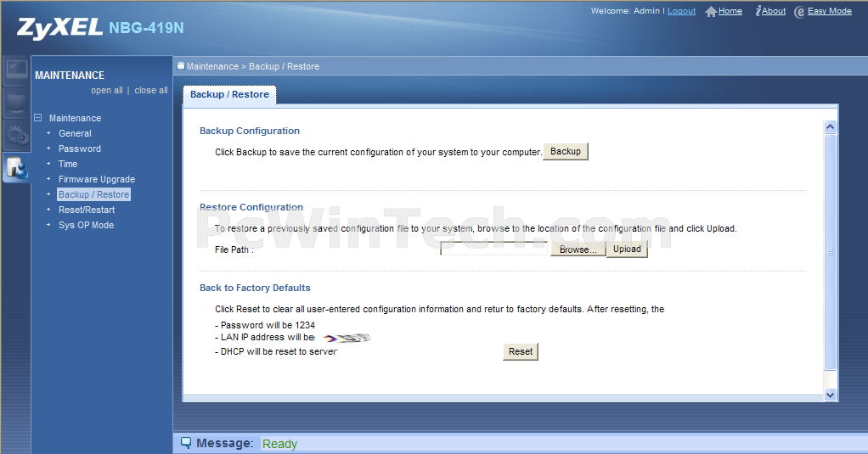Open General under Maintenance
Viewport: 868px width, 454px height.
click(x=75, y=133)
